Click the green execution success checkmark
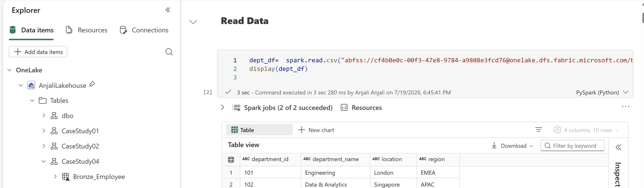 pos(228,92)
